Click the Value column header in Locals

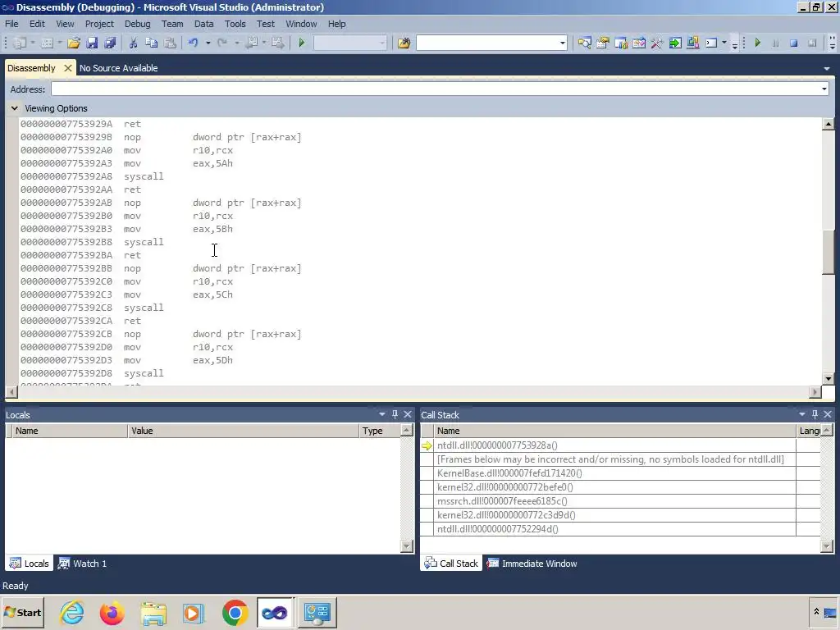pos(243,431)
